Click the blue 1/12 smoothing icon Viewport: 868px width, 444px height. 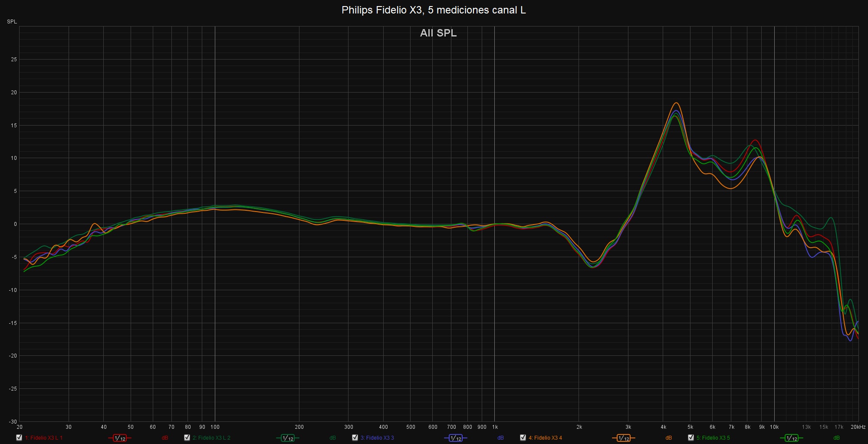click(x=456, y=438)
